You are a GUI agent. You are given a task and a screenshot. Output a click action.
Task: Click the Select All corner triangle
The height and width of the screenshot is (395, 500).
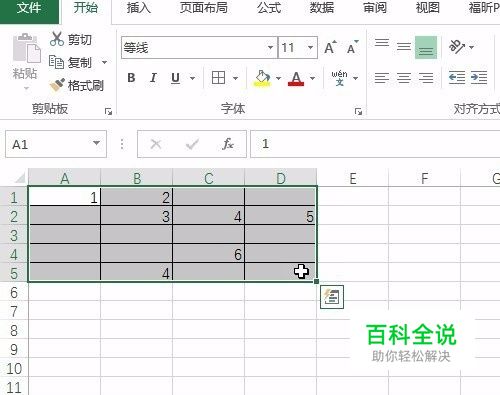(x=20, y=178)
